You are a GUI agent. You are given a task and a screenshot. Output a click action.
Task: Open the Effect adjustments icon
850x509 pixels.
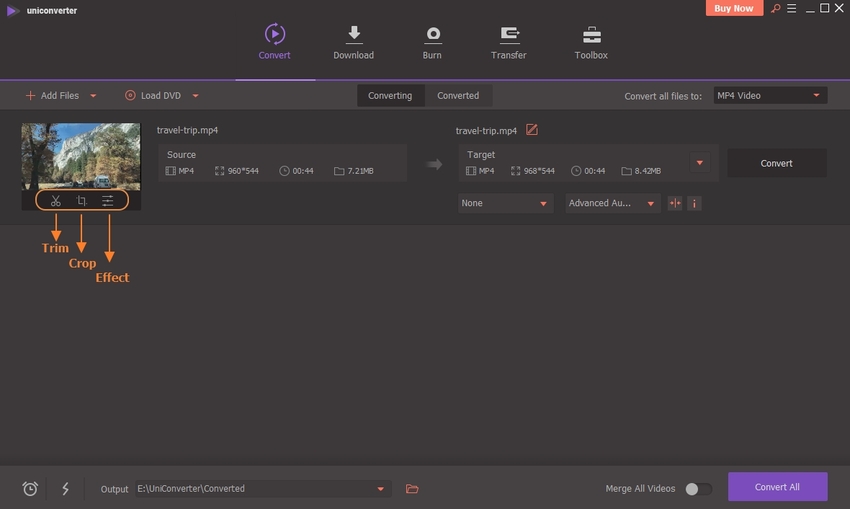107,201
